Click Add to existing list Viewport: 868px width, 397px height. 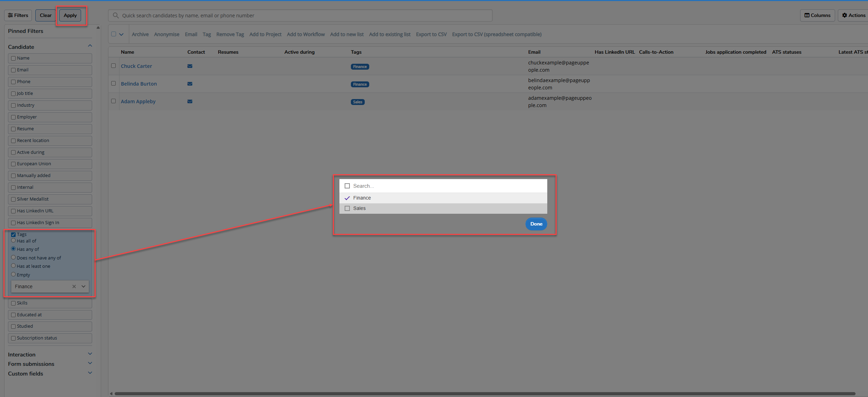tap(390, 34)
